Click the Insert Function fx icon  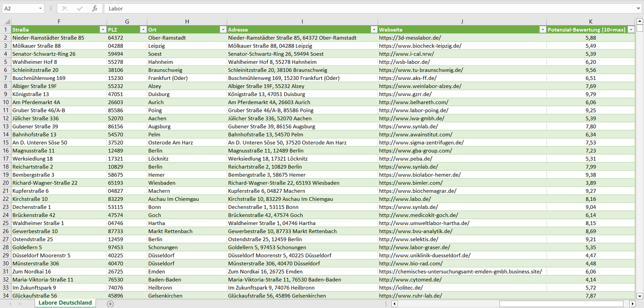pyautogui.click(x=94, y=8)
